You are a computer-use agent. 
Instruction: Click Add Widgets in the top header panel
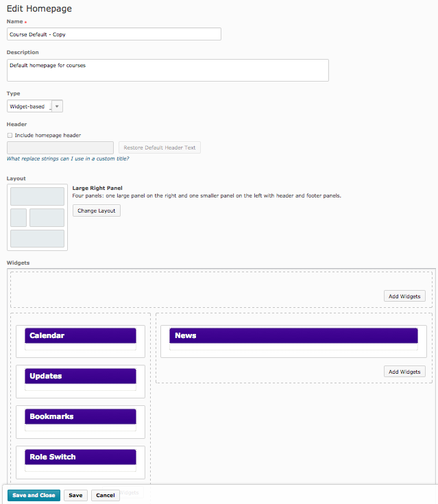tap(404, 296)
